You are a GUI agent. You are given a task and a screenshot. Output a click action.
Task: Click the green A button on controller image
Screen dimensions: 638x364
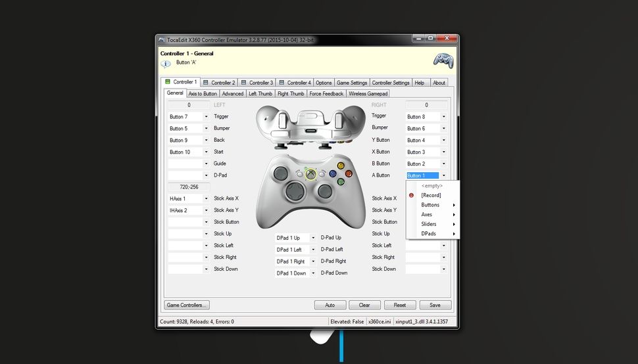click(x=341, y=181)
